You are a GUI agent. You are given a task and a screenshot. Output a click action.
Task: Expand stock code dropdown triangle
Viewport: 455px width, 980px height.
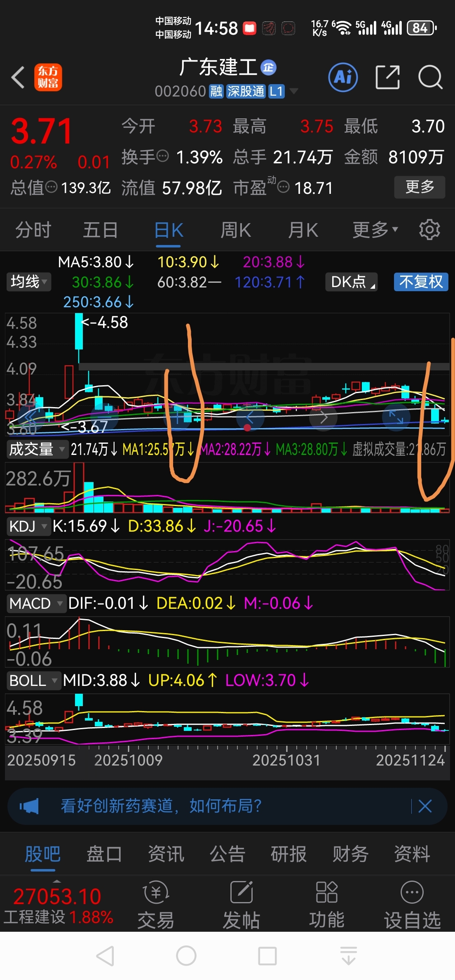[293, 91]
